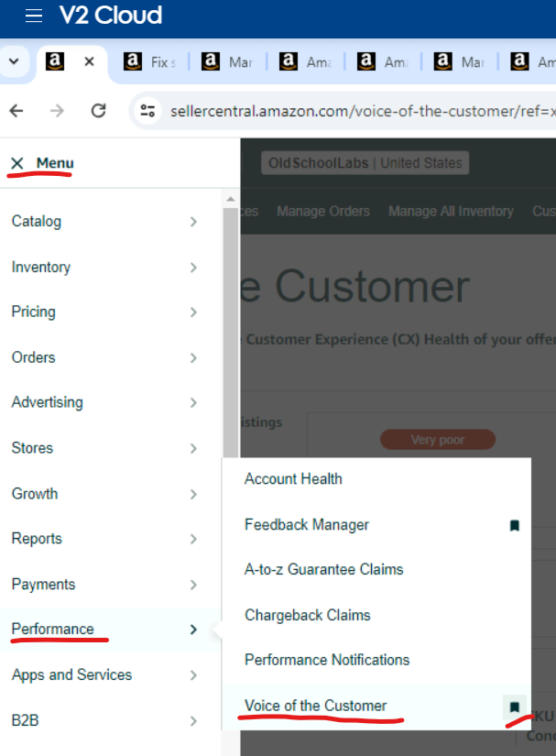The width and height of the screenshot is (556, 756).
Task: Open Manage Orders in the top bar
Action: (x=323, y=211)
